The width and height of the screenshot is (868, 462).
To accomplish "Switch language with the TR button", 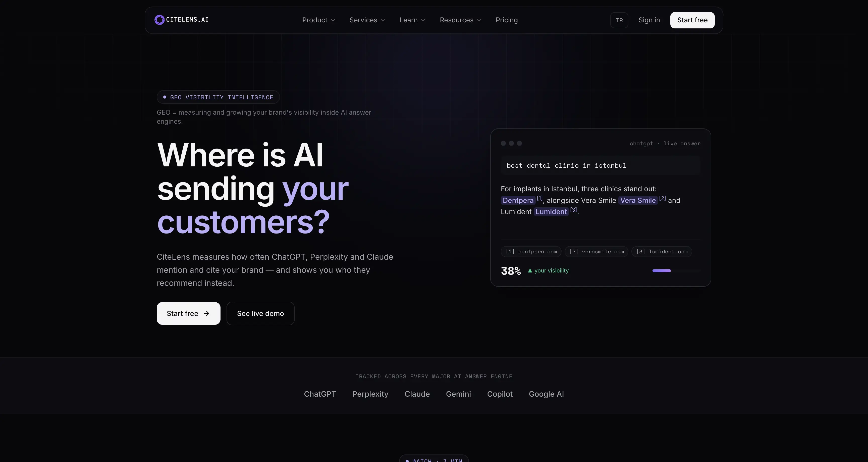I will pyautogui.click(x=619, y=20).
